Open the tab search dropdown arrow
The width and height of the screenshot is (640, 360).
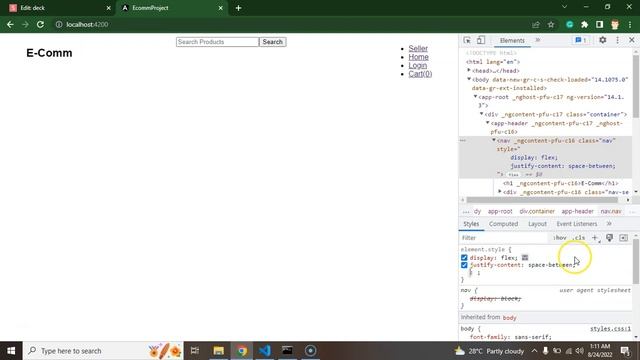564,7
